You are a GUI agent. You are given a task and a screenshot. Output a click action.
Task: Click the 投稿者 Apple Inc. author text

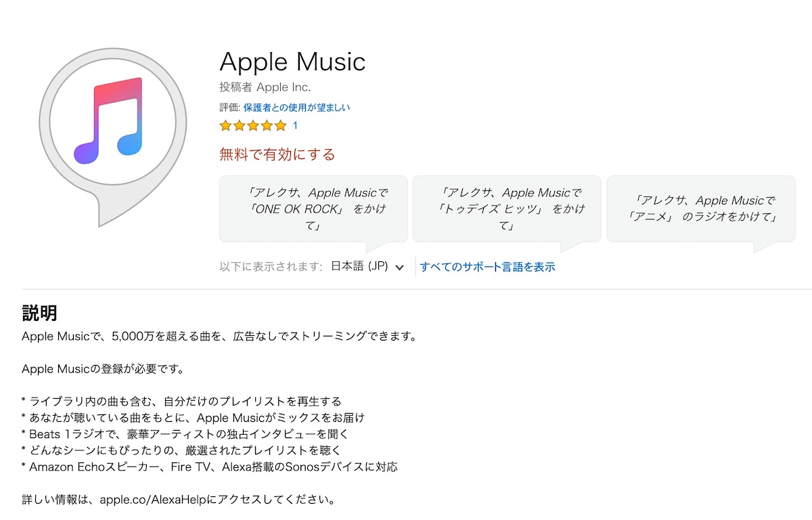tap(265, 87)
